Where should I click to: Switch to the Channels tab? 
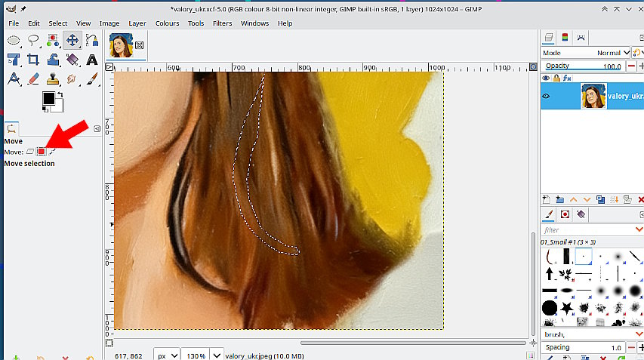point(565,37)
